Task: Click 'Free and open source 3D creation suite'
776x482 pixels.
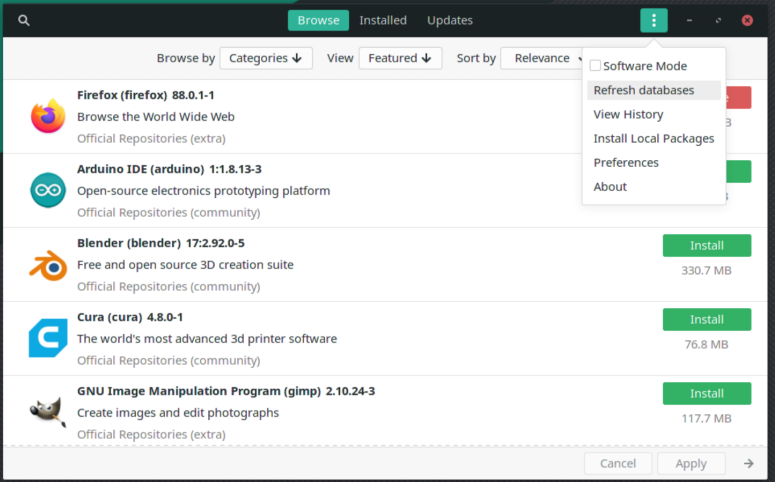Action: click(185, 265)
